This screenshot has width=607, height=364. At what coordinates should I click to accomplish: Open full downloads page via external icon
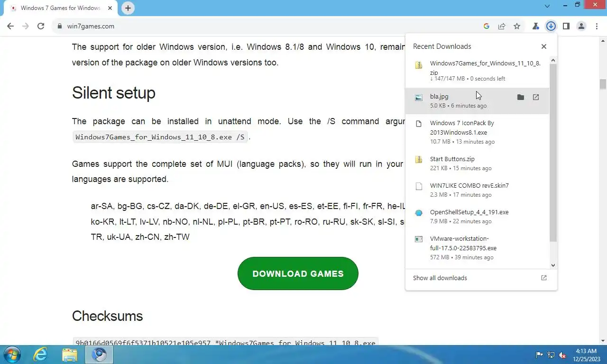pyautogui.click(x=544, y=278)
